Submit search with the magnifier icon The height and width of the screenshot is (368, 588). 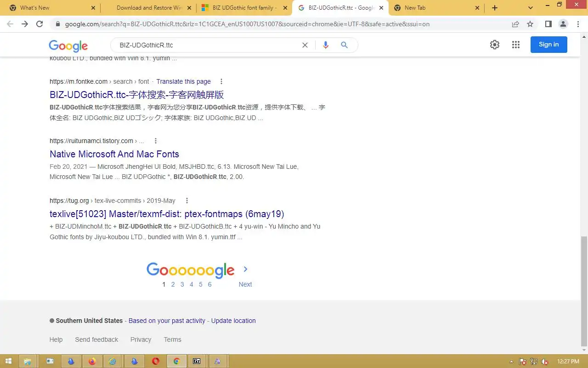[344, 45]
